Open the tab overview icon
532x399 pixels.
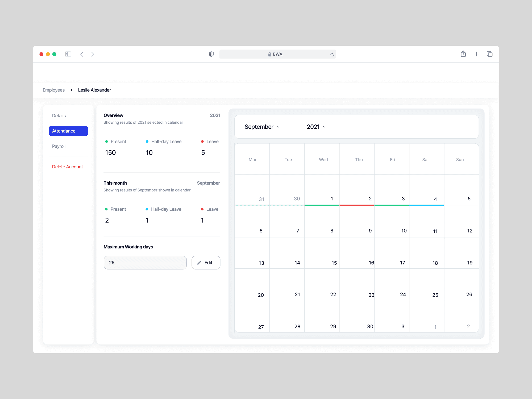tap(489, 54)
